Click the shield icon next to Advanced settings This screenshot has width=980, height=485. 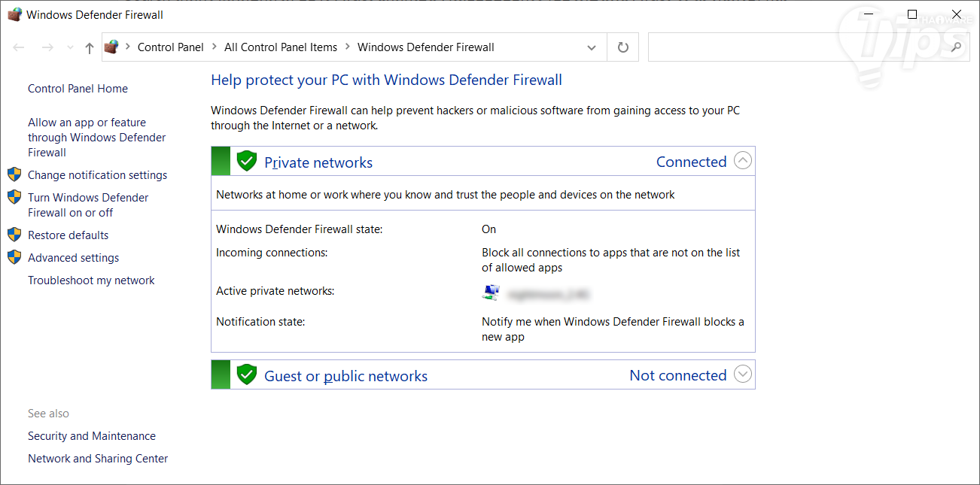[x=14, y=257]
